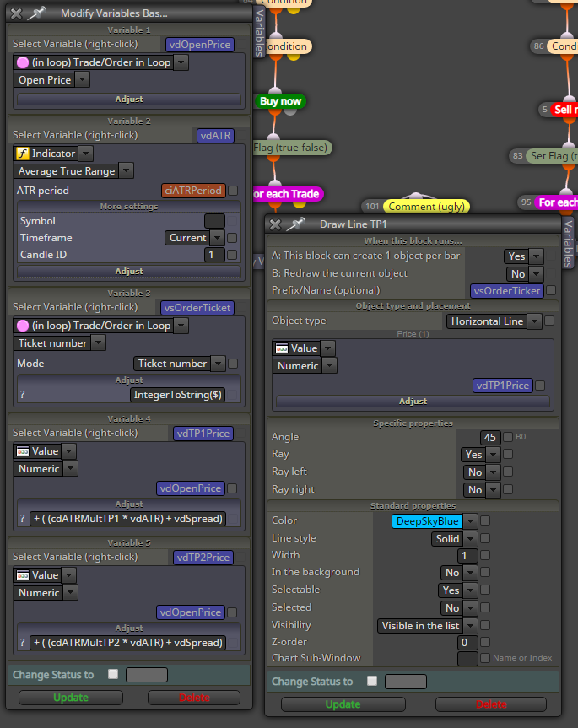Toggle the Chart Sub-Window Name or Index checkbox
This screenshot has height=728, width=578.
click(x=485, y=658)
